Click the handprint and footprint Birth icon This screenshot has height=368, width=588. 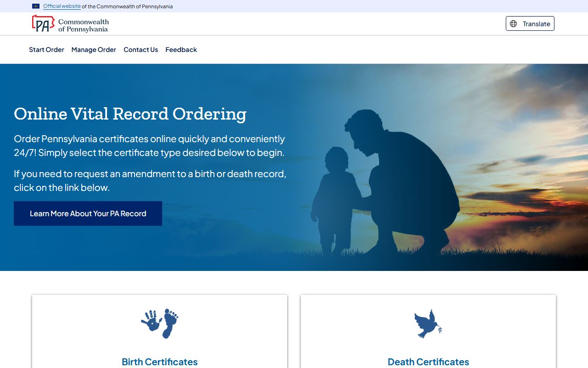point(159,323)
